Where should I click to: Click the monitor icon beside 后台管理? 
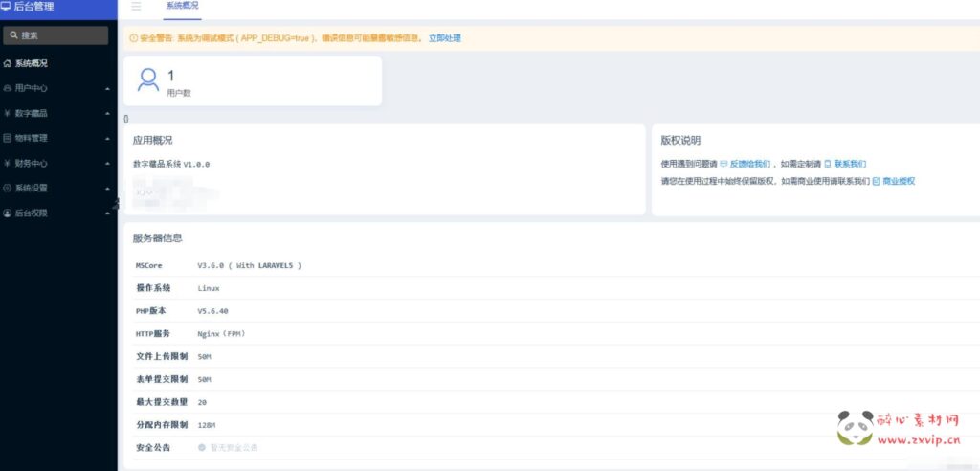(8, 7)
